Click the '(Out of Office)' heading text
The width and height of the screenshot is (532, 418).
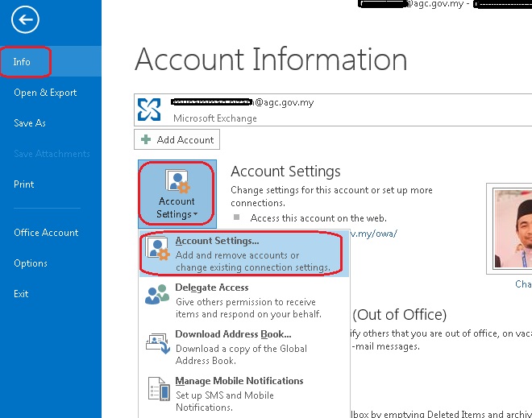pyautogui.click(x=399, y=315)
